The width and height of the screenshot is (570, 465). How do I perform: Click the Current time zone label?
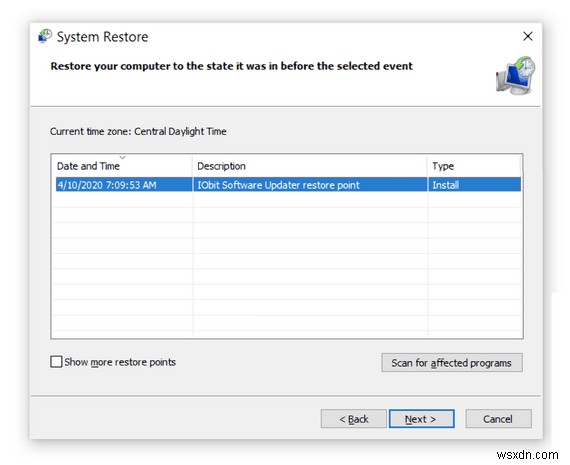point(138,131)
